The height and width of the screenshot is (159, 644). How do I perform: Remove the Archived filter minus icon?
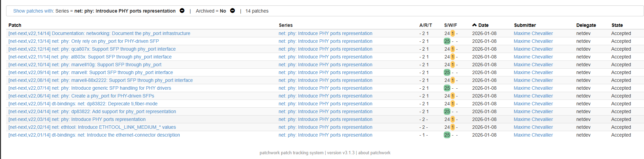233,11
